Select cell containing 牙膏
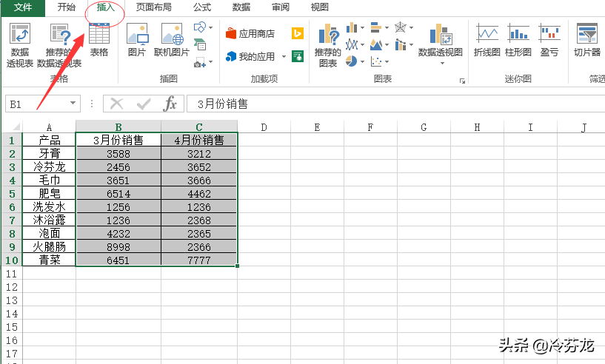 tap(50, 153)
